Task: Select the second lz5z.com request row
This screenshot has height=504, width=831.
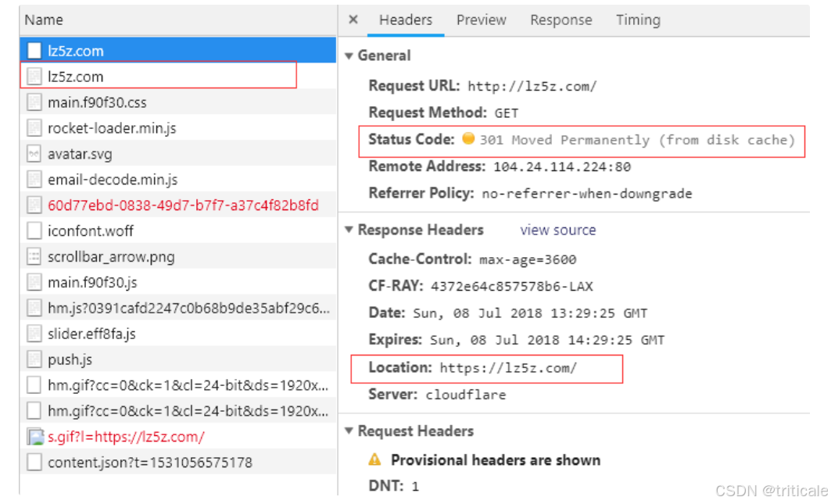Action: click(178, 77)
